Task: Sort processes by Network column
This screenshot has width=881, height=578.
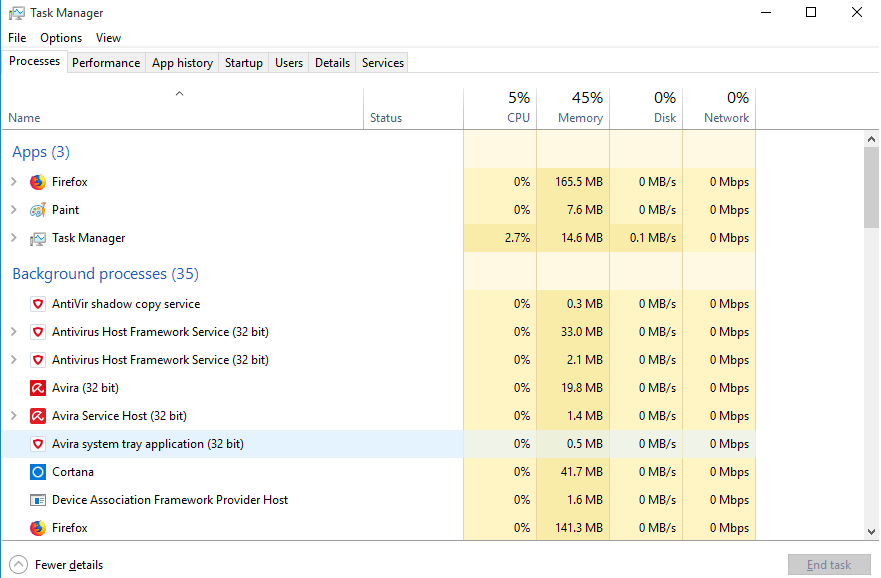Action: pyautogui.click(x=719, y=108)
